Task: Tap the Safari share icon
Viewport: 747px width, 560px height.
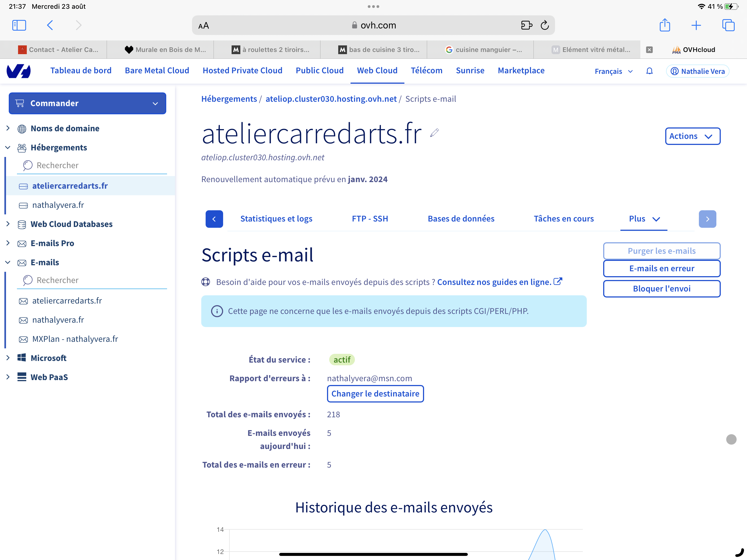Action: pos(665,25)
